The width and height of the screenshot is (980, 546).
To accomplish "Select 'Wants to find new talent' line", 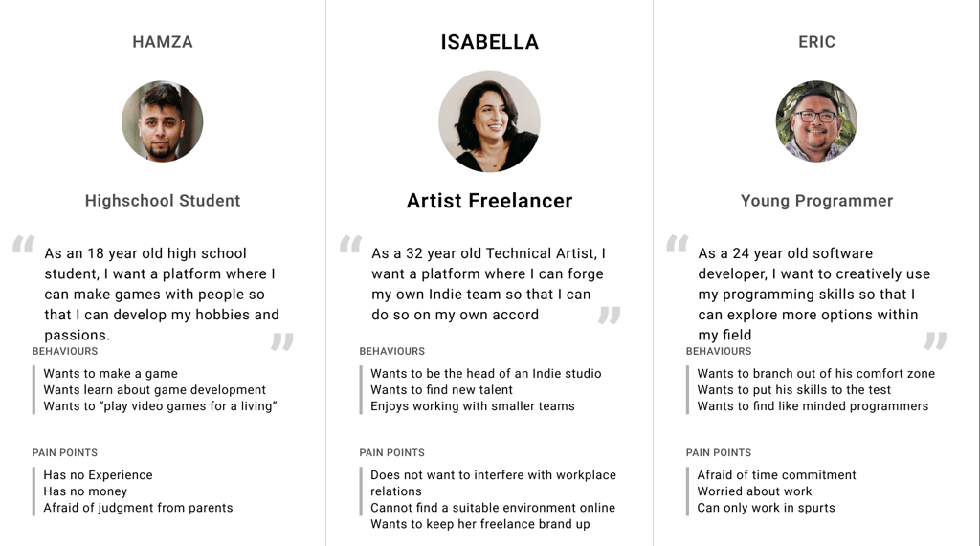I will point(441,390).
